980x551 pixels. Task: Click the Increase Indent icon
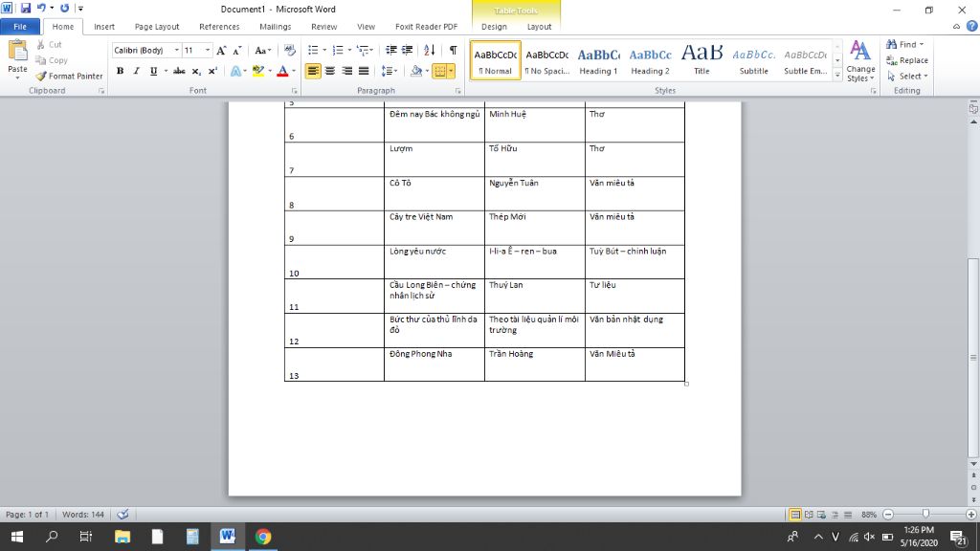click(x=407, y=50)
